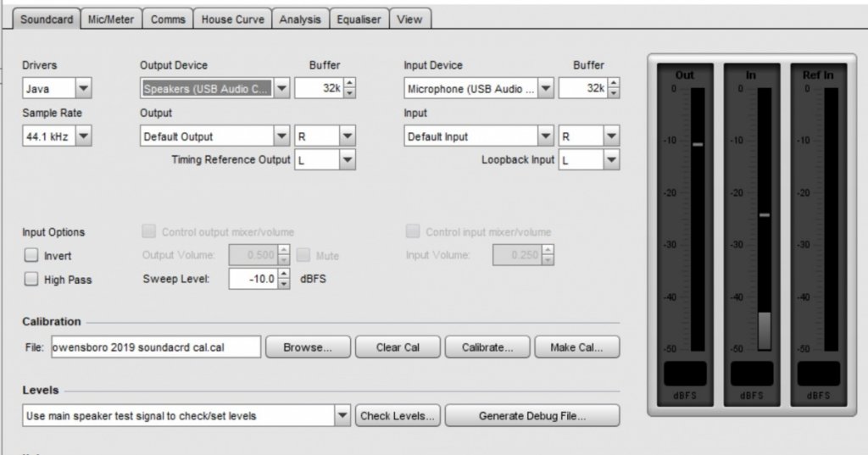Click the Make Cal... button
Screen dimensions: 868x455
click(x=576, y=347)
